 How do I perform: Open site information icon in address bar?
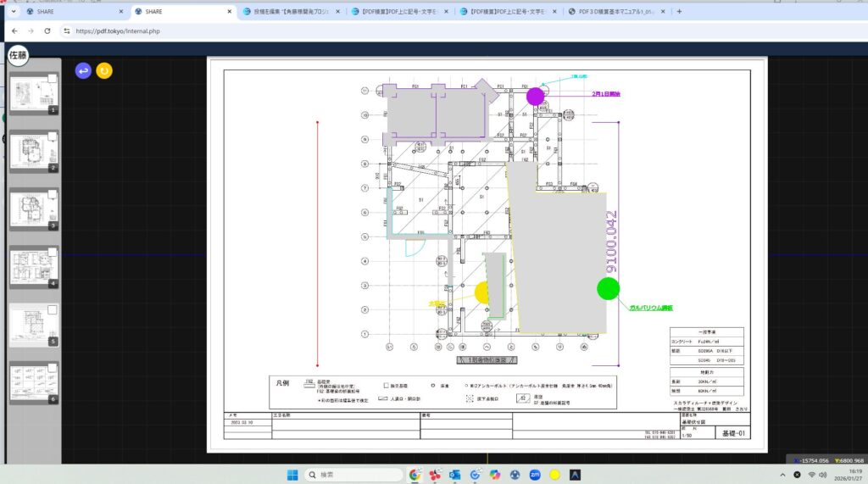click(65, 31)
